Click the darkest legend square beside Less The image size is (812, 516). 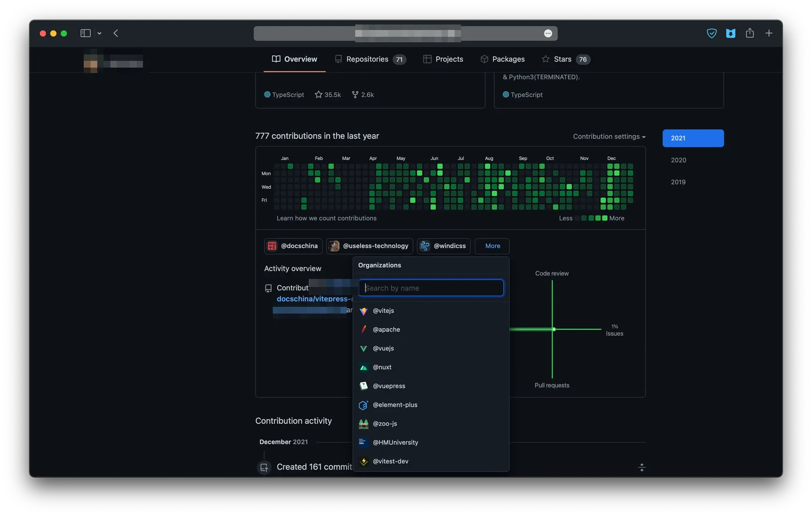coord(577,218)
